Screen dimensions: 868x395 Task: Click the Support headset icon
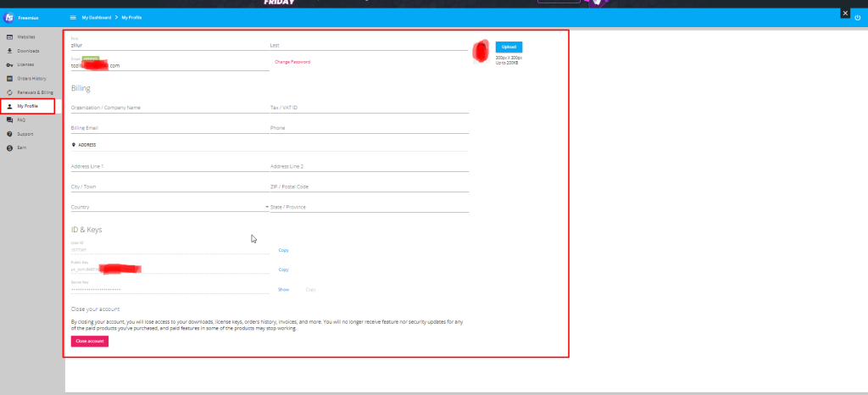coord(9,134)
